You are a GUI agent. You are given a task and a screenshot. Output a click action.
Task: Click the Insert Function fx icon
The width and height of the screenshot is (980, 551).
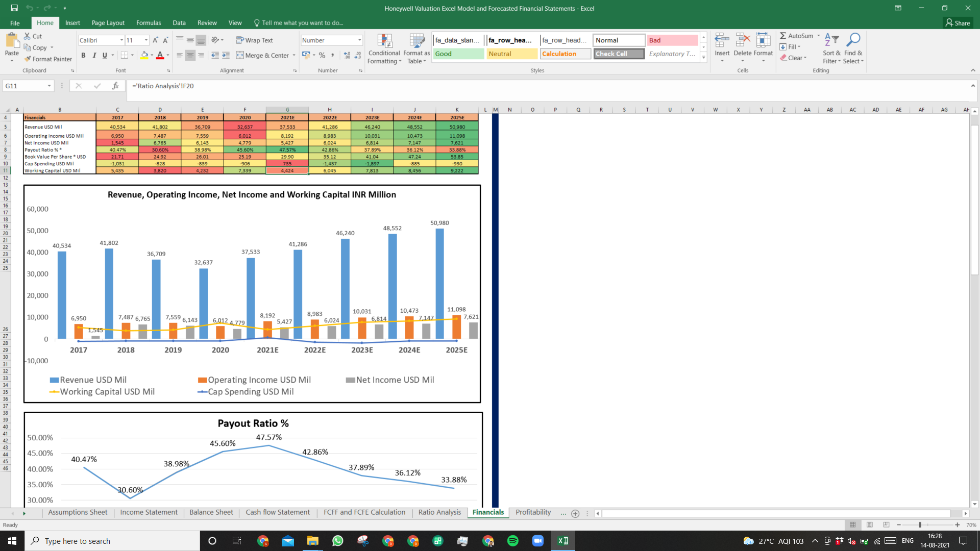click(115, 86)
